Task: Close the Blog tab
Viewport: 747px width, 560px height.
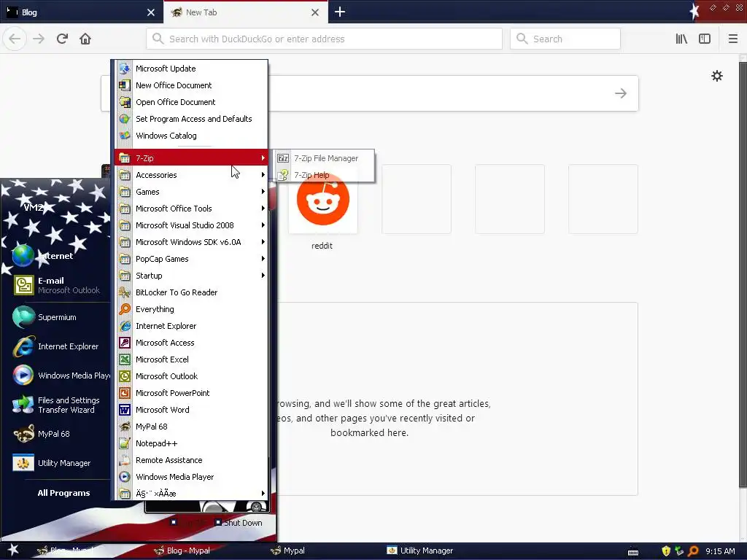Action: click(x=150, y=12)
